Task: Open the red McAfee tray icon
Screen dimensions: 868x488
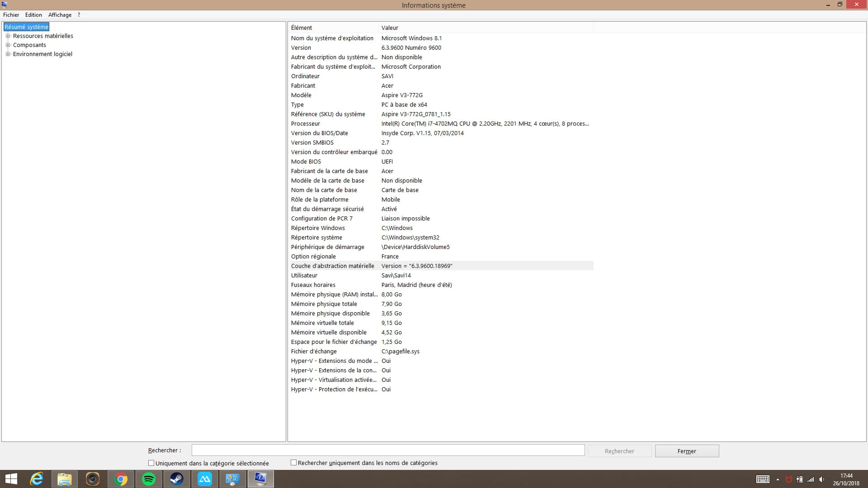Action: click(x=789, y=479)
